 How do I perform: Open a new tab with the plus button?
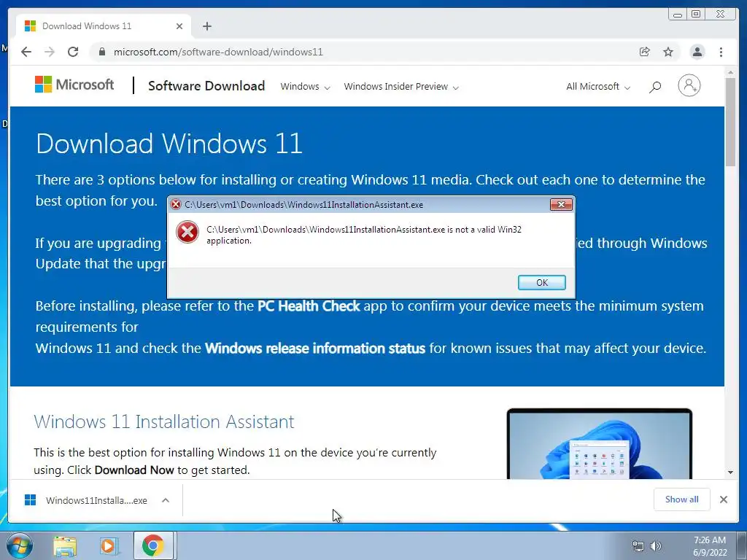click(206, 26)
